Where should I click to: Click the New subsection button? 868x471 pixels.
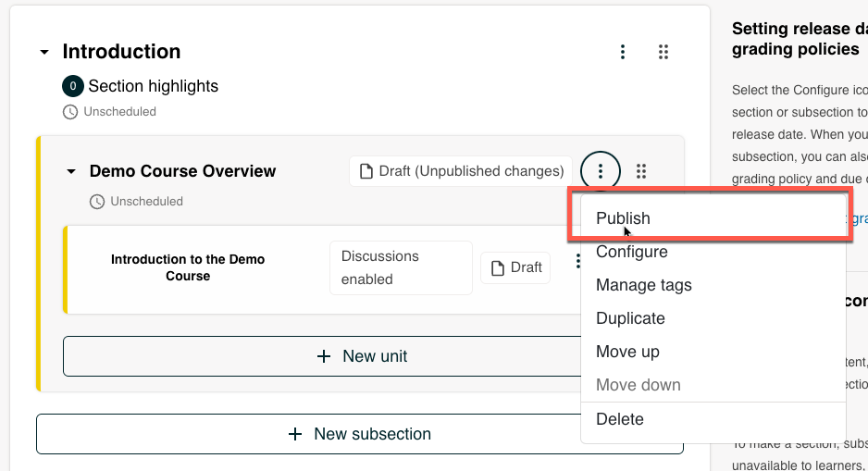(x=360, y=434)
